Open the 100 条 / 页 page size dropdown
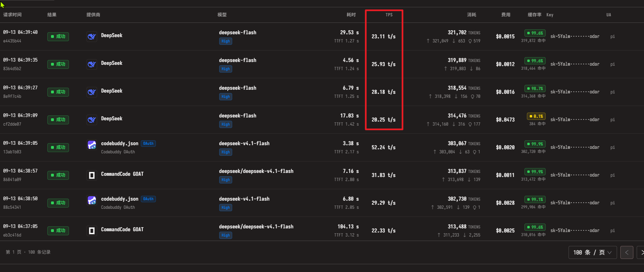This screenshot has width=644, height=272. click(x=592, y=252)
